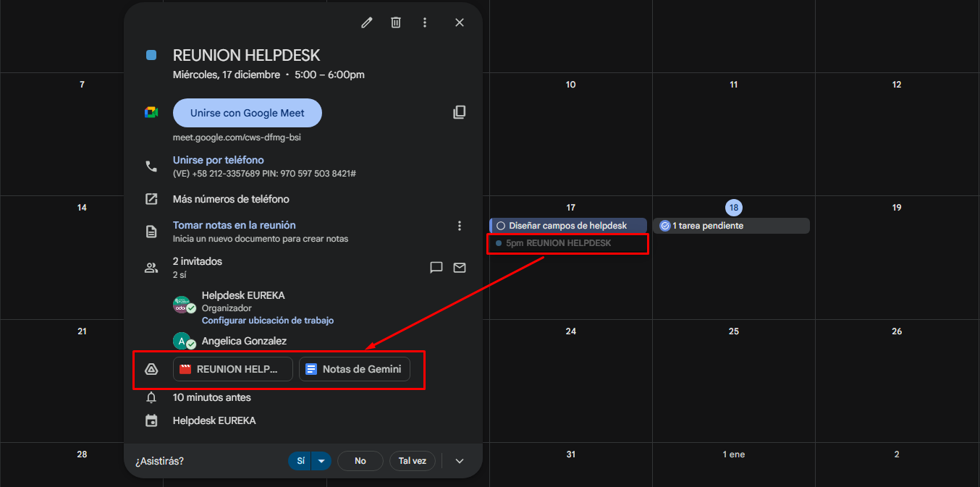
Task: Click the pencil edit event icon
Action: (x=367, y=22)
